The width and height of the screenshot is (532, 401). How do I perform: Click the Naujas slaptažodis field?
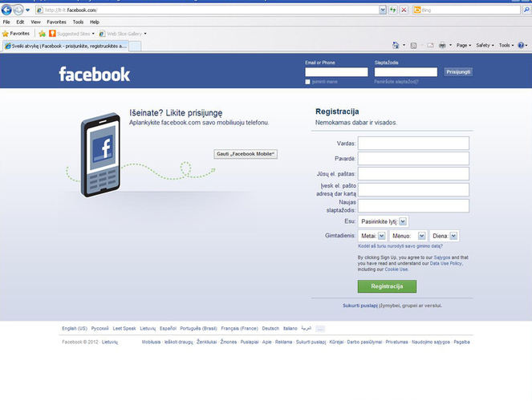click(x=413, y=206)
